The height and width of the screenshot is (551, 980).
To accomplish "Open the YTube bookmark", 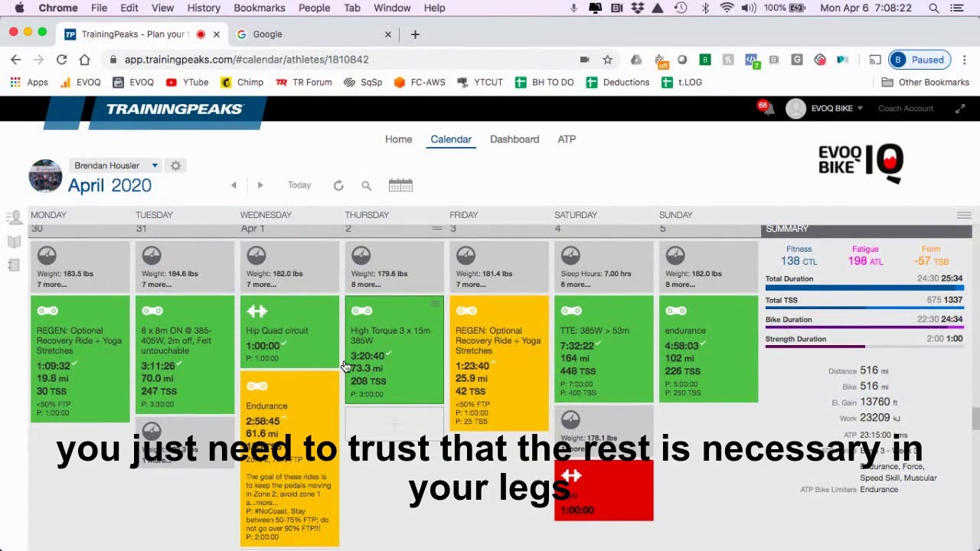I will pos(187,82).
